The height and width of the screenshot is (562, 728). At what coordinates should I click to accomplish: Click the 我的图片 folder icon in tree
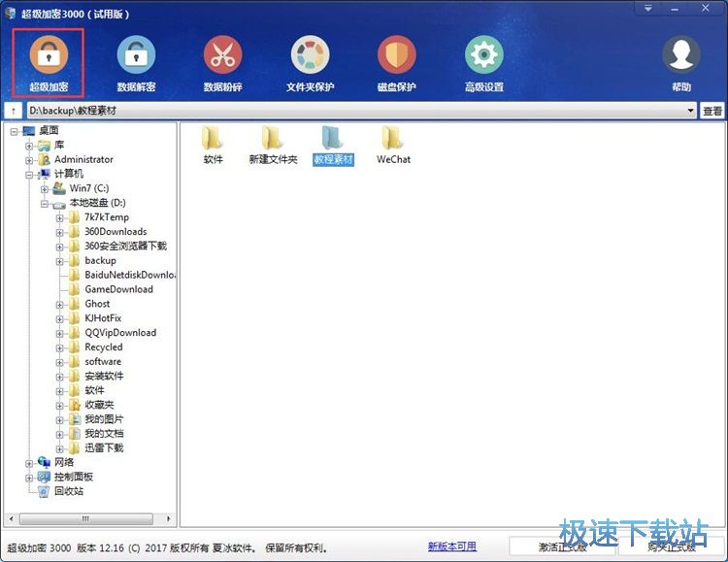point(75,419)
